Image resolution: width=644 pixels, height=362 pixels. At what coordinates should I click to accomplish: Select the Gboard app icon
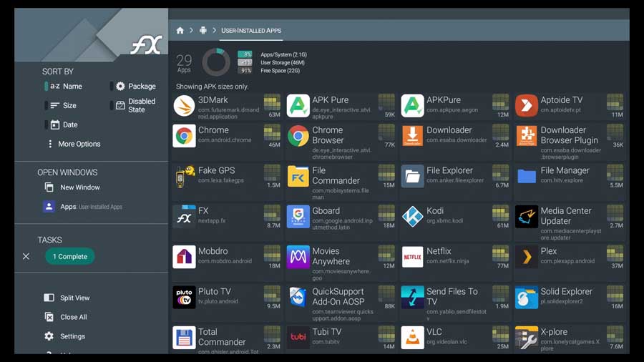[x=298, y=217]
